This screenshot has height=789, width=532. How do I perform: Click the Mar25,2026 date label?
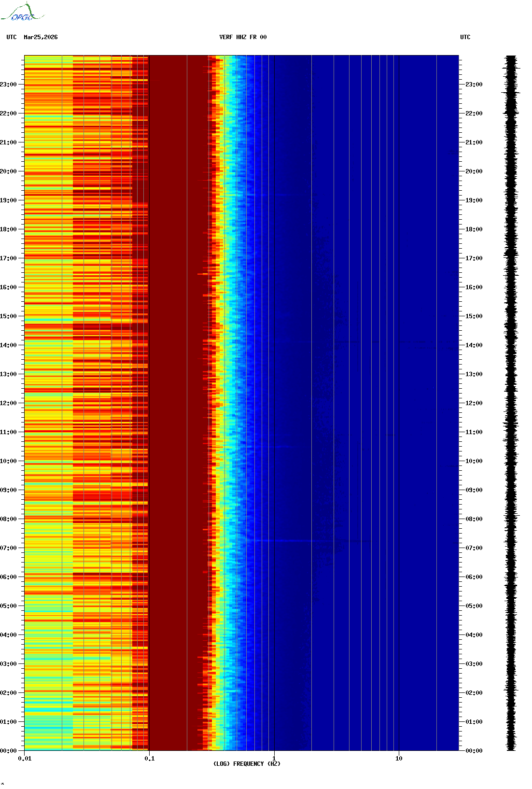(41, 37)
